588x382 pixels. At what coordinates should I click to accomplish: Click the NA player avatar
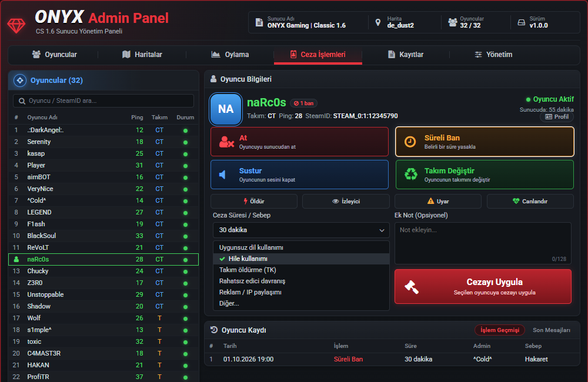tap(226, 109)
